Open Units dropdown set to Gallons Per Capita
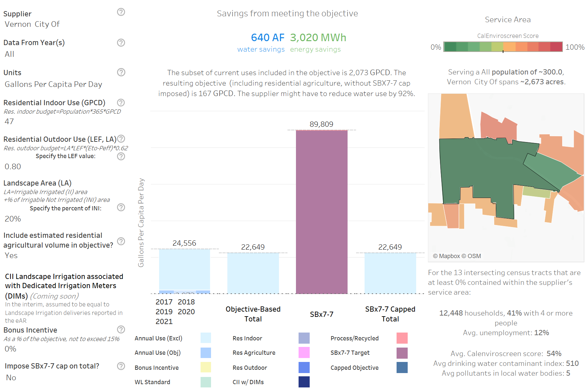Screen dimensions: 588x392 [x=53, y=84]
